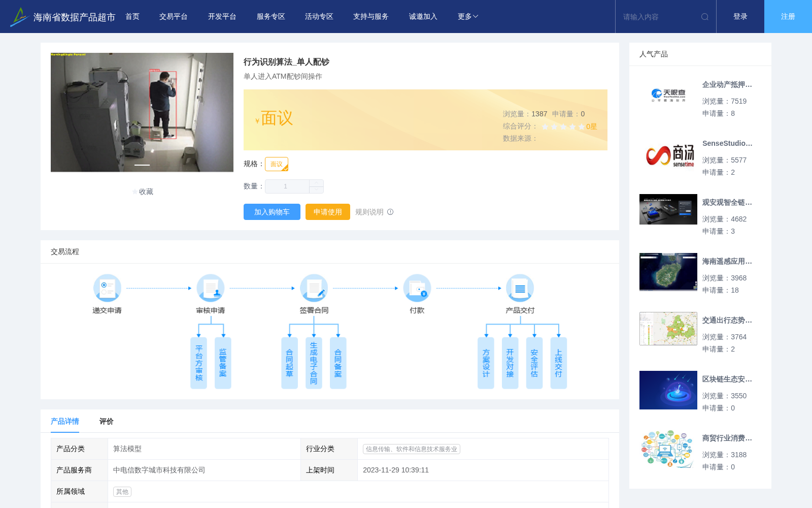The height and width of the screenshot is (508, 812).
Task: Open the SenseStudio product title
Action: [727, 143]
